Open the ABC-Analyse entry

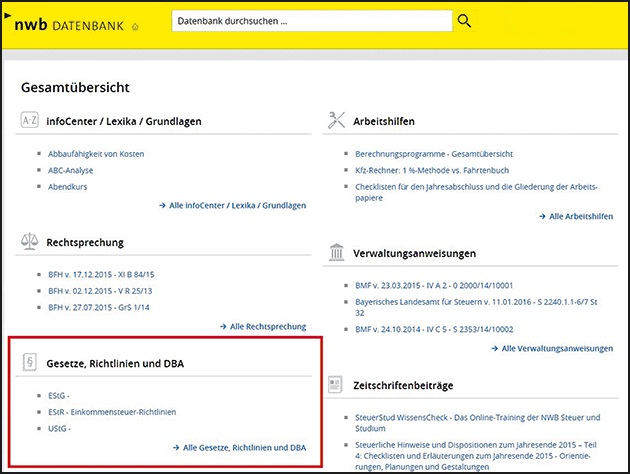[71, 170]
